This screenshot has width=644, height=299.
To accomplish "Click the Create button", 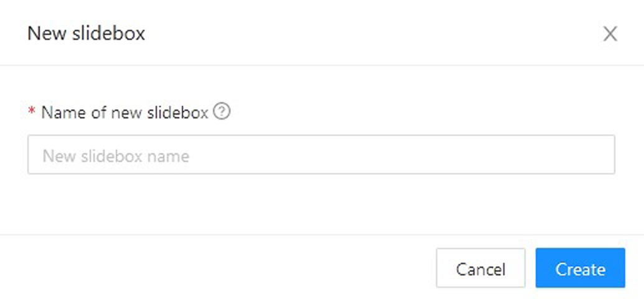I will tap(580, 269).
